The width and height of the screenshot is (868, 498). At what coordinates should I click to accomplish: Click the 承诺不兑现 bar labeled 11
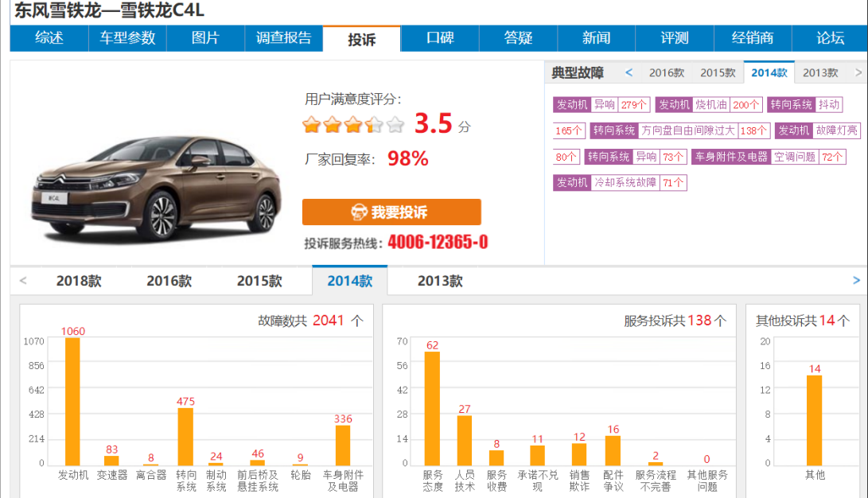(x=537, y=455)
